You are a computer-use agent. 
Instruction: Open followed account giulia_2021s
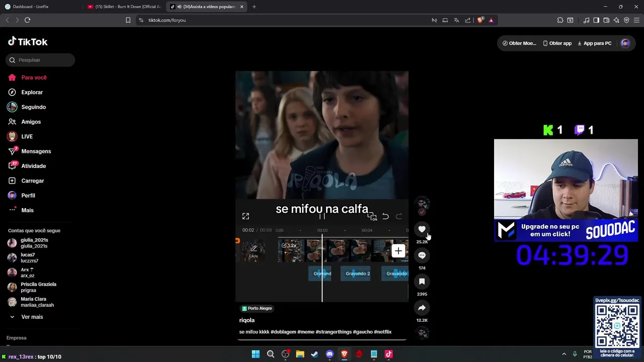click(34, 243)
